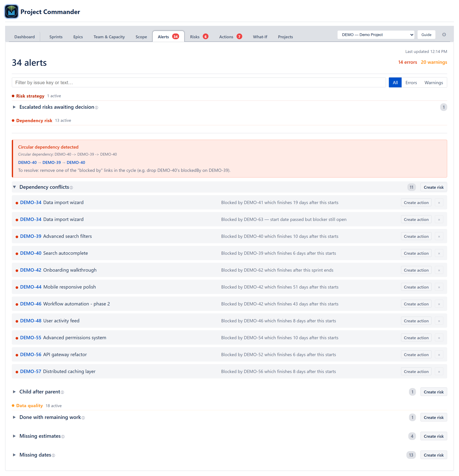Expand the Missing estimates section
Screen dimensions: 459x476
point(14,436)
